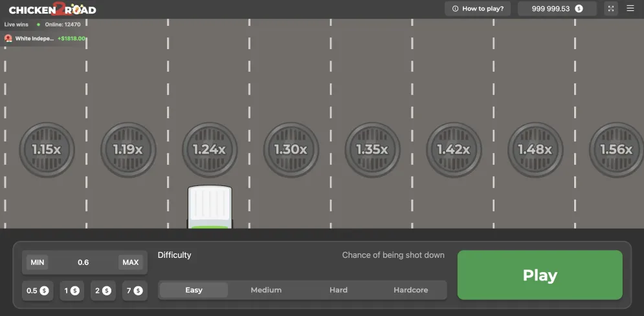This screenshot has width=644, height=316.
Task: Toggle fullscreen mode icon
Action: coord(611,8)
